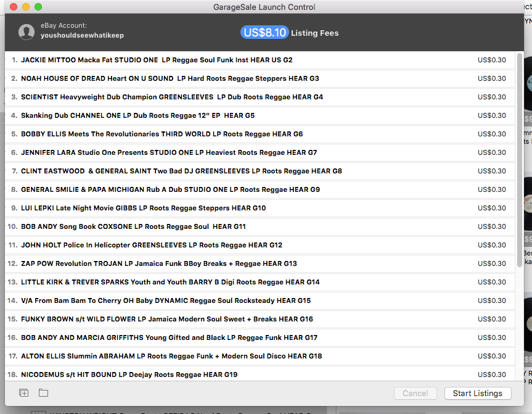Image resolution: width=532 pixels, height=414 pixels.
Task: Click the US$0.30 fee for Skanking Dub
Action: (x=492, y=115)
